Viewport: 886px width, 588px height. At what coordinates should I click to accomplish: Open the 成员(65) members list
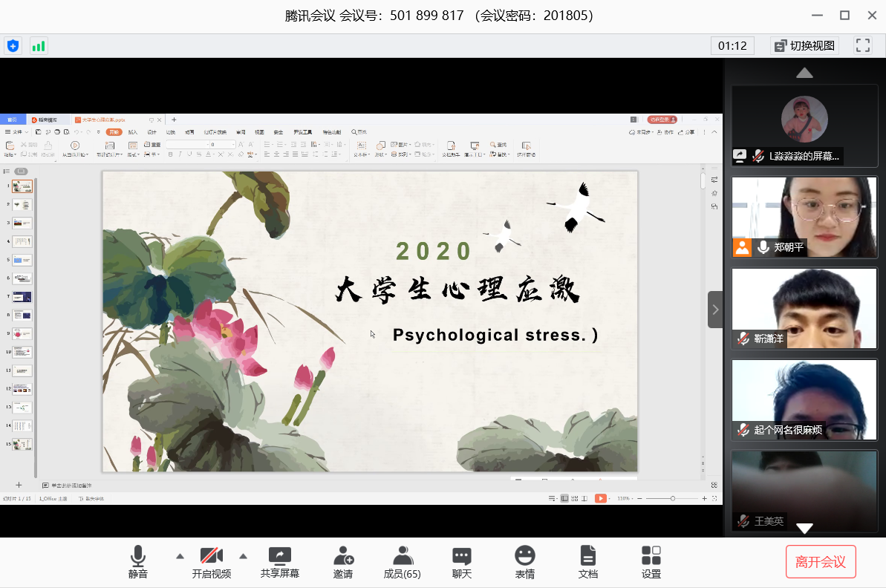tap(403, 562)
